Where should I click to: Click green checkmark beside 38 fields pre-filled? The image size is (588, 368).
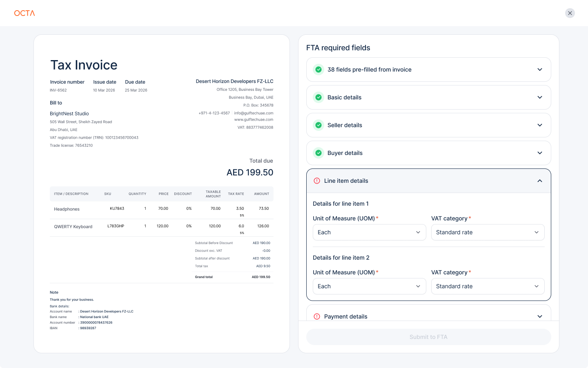click(318, 70)
